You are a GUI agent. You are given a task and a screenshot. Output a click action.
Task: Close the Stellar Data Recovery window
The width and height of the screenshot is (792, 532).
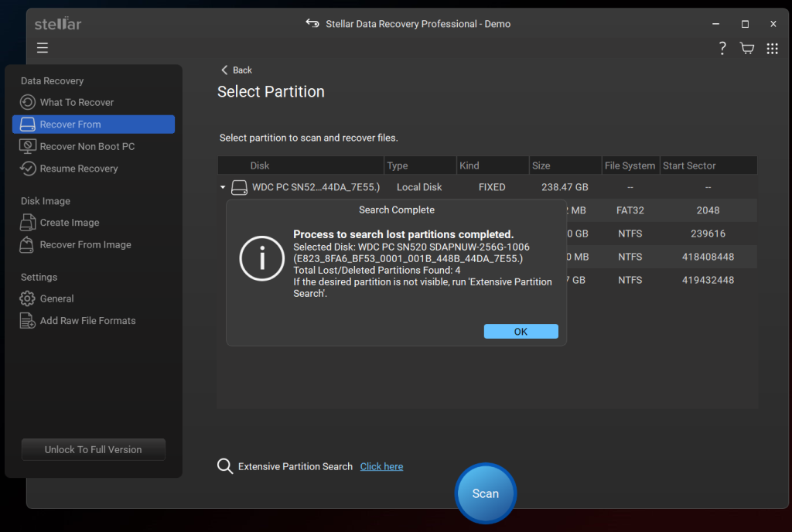[x=773, y=24]
